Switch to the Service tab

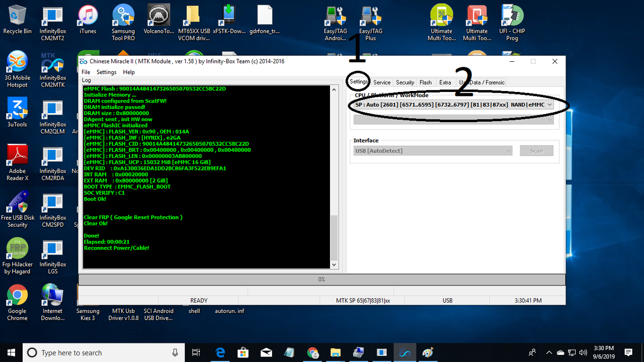click(x=382, y=82)
